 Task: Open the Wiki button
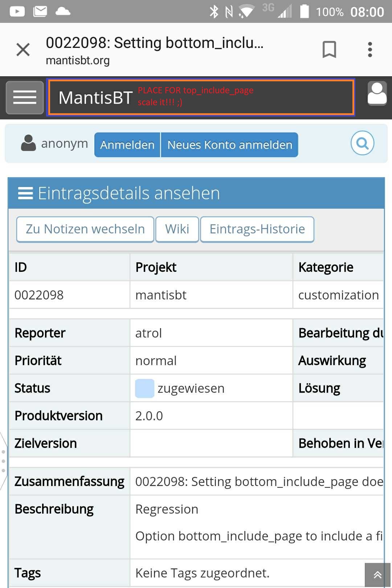point(177,229)
